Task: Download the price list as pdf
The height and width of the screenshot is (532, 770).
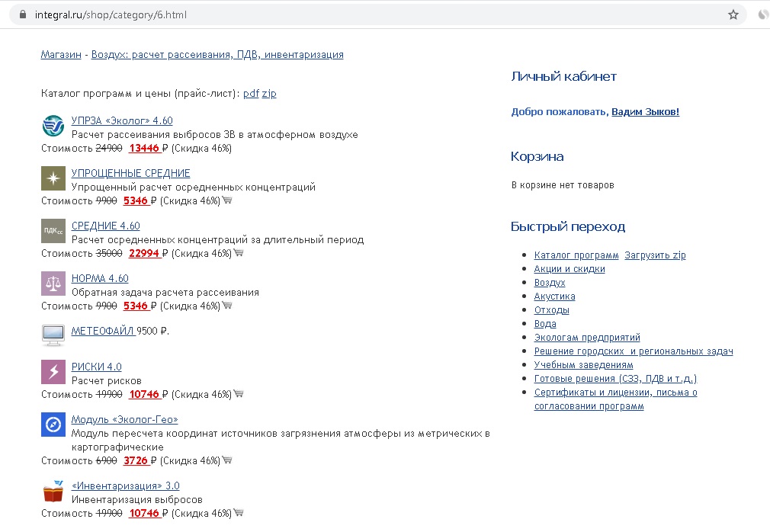Action: point(251,94)
